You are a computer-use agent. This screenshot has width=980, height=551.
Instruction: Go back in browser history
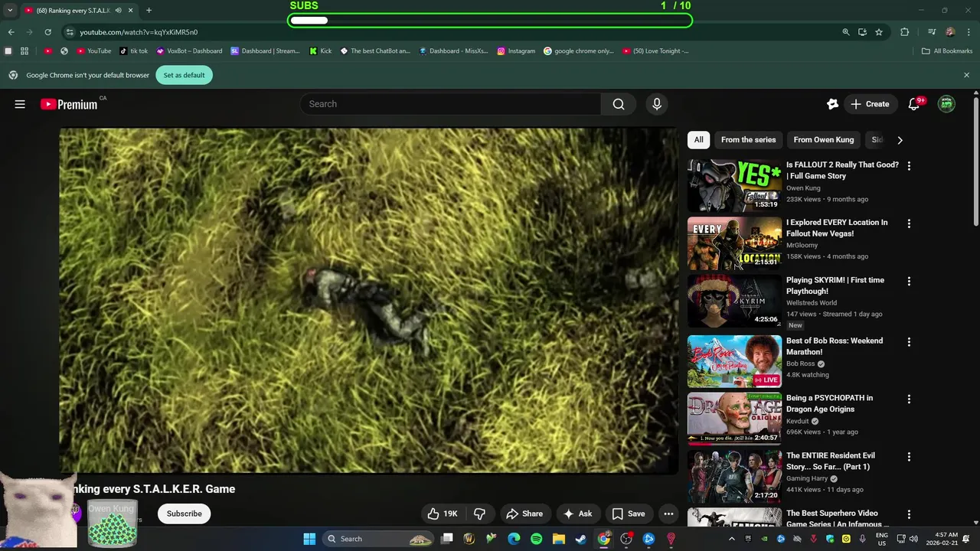point(11,32)
